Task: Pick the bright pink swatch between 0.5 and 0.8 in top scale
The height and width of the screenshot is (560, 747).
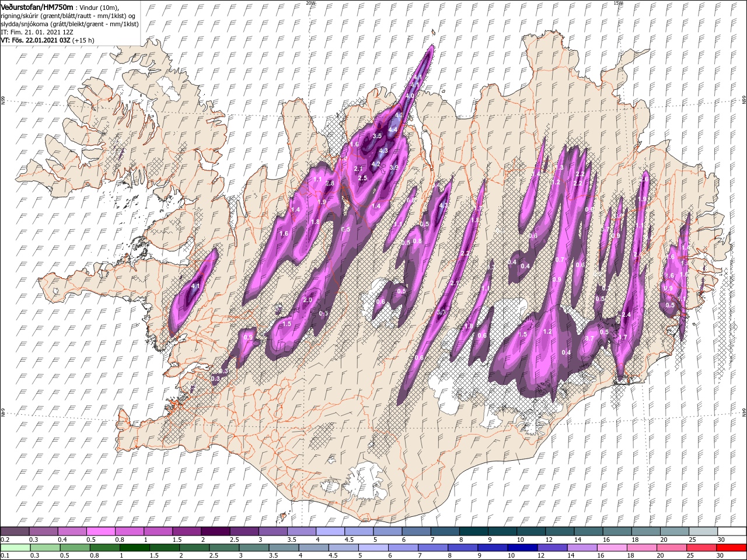Action: [100, 531]
